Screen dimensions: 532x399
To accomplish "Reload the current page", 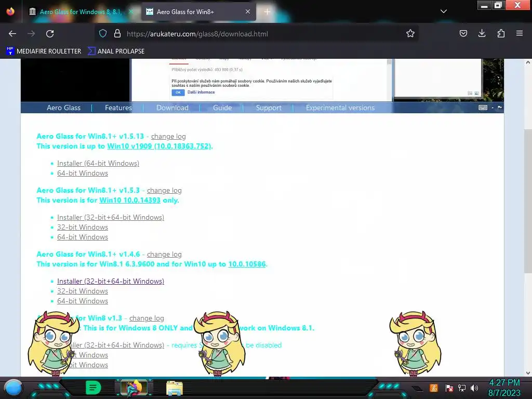I will (50, 34).
